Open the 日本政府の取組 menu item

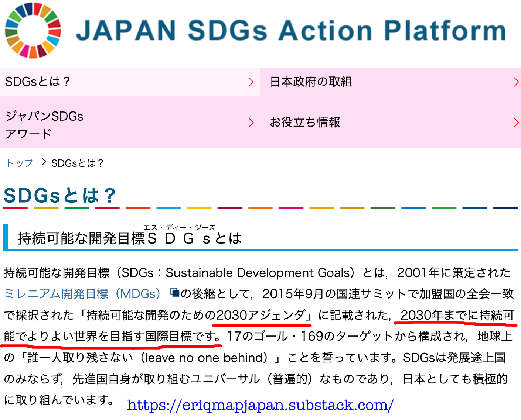[x=391, y=82]
